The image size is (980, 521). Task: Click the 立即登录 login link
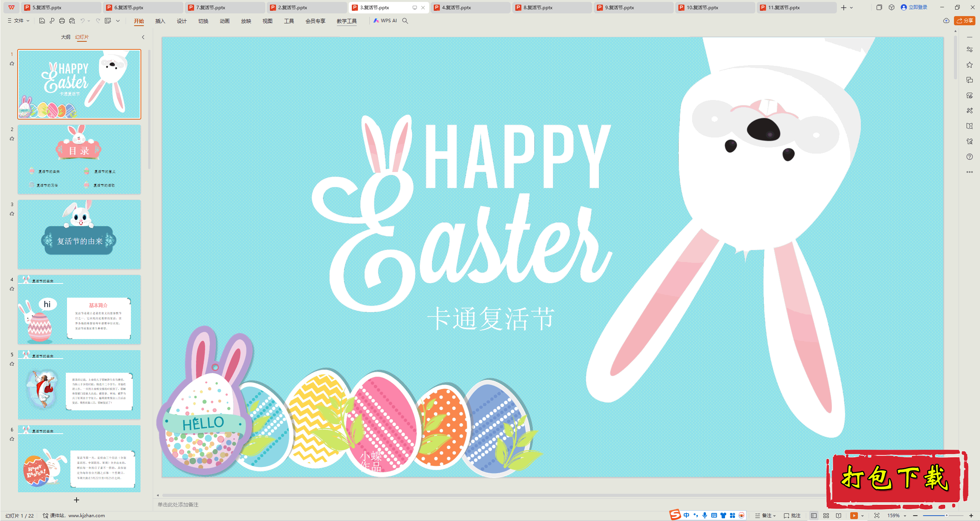pos(914,7)
